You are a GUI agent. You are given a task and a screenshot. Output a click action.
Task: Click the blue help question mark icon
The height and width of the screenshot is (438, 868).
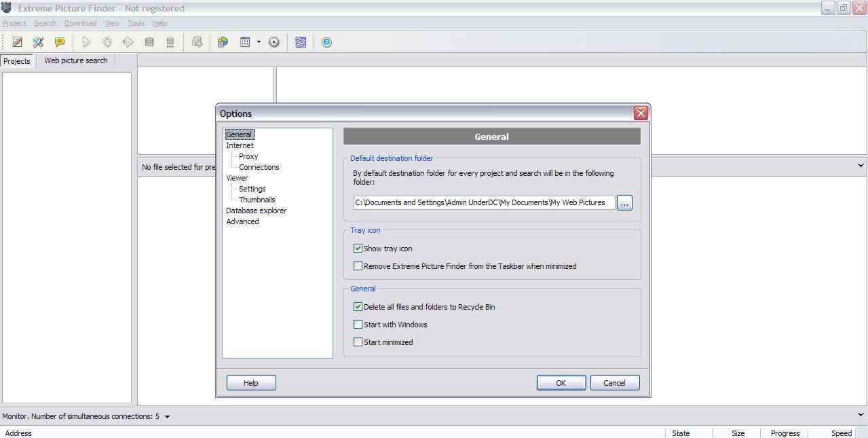pos(326,42)
